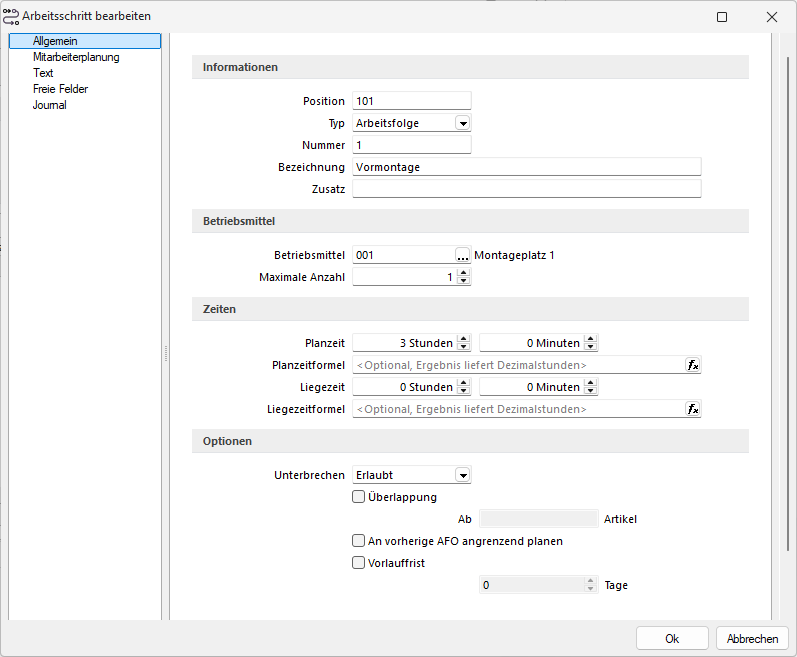Click the vertical scrollbar on right
This screenshot has width=797, height=657.
point(788,305)
